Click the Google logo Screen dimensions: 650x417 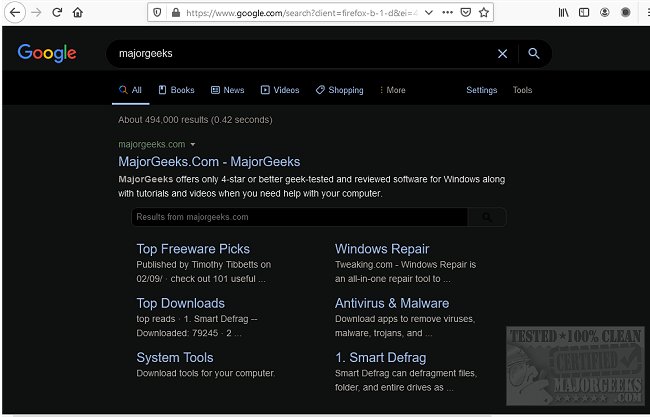tap(47, 53)
